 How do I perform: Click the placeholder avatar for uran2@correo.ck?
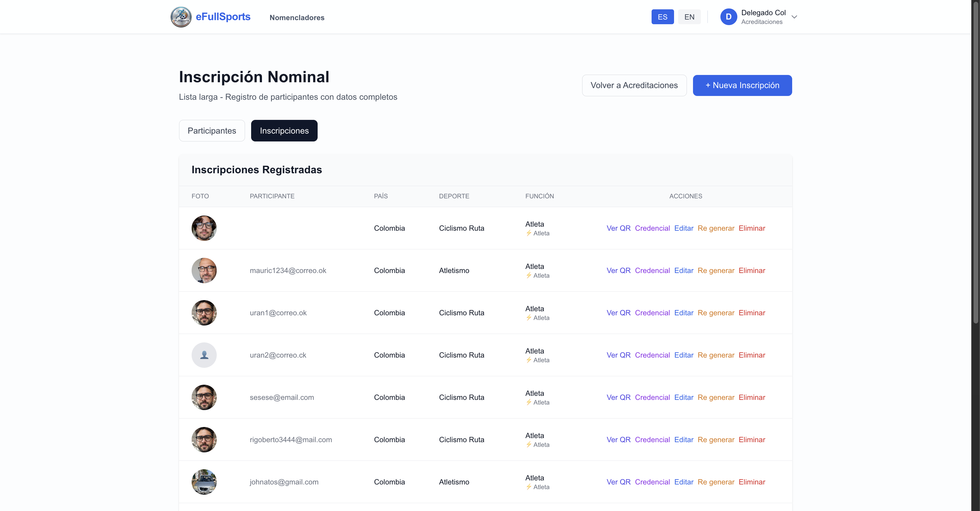click(204, 355)
